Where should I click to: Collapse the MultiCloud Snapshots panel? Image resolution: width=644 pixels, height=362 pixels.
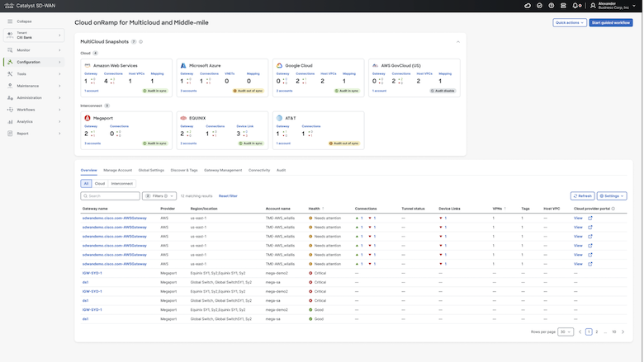click(458, 42)
